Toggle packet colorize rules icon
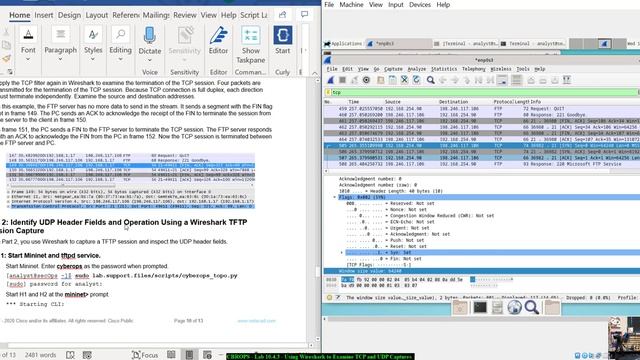The height and width of the screenshot is (360, 640). (516, 80)
